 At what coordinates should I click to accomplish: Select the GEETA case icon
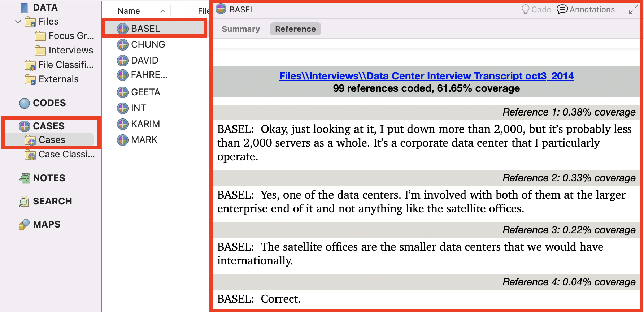[123, 92]
